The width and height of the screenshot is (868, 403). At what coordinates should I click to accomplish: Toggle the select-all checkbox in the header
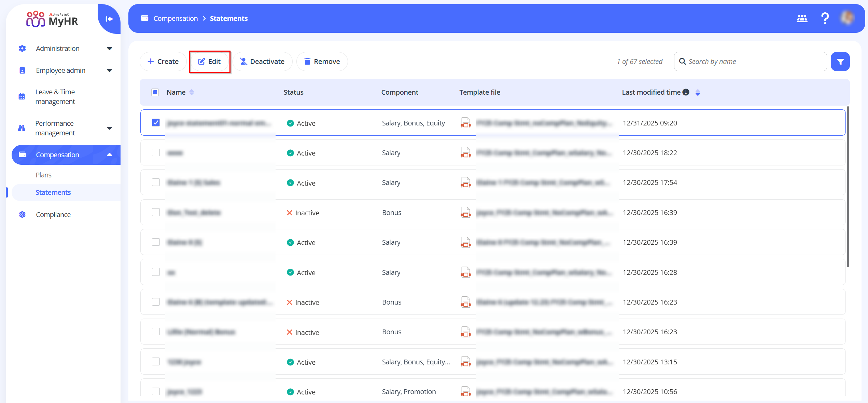(x=155, y=92)
